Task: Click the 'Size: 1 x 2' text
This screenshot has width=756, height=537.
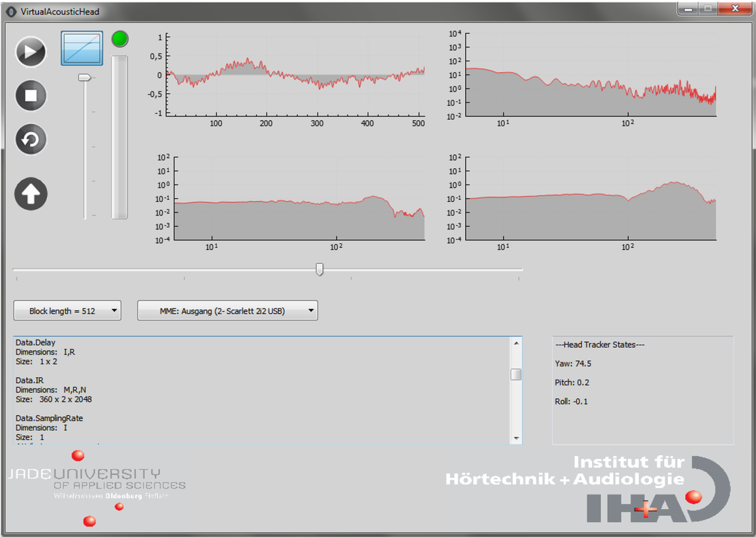Action: click(36, 361)
